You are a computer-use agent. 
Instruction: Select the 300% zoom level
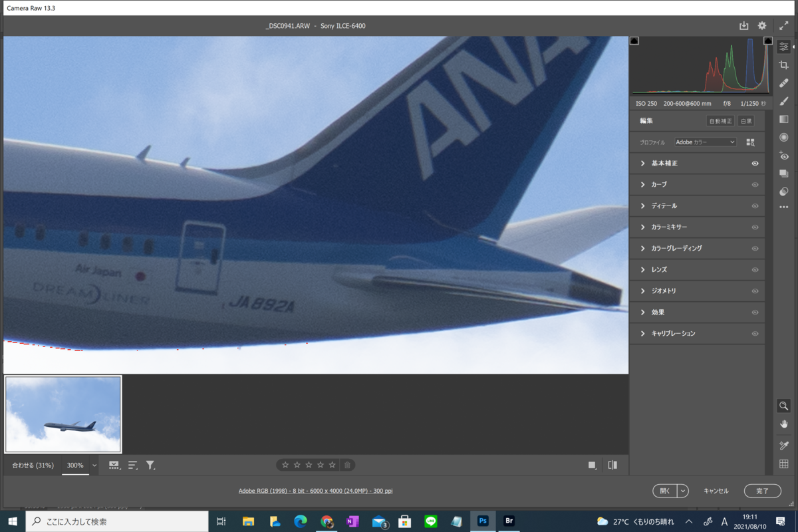[75, 465]
